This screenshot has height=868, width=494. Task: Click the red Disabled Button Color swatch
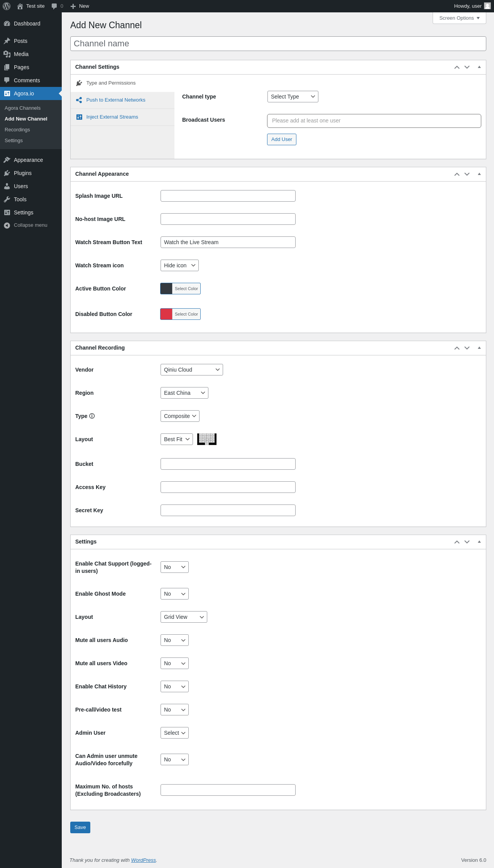click(166, 314)
